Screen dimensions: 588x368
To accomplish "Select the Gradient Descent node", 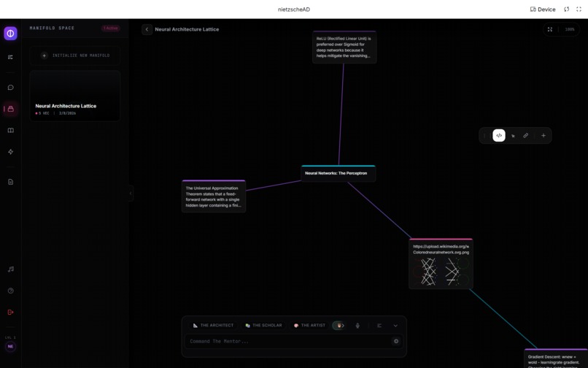I will tap(556, 359).
